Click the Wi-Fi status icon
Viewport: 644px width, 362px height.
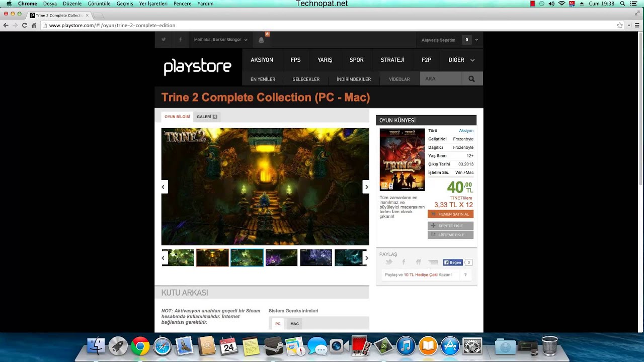561,4
